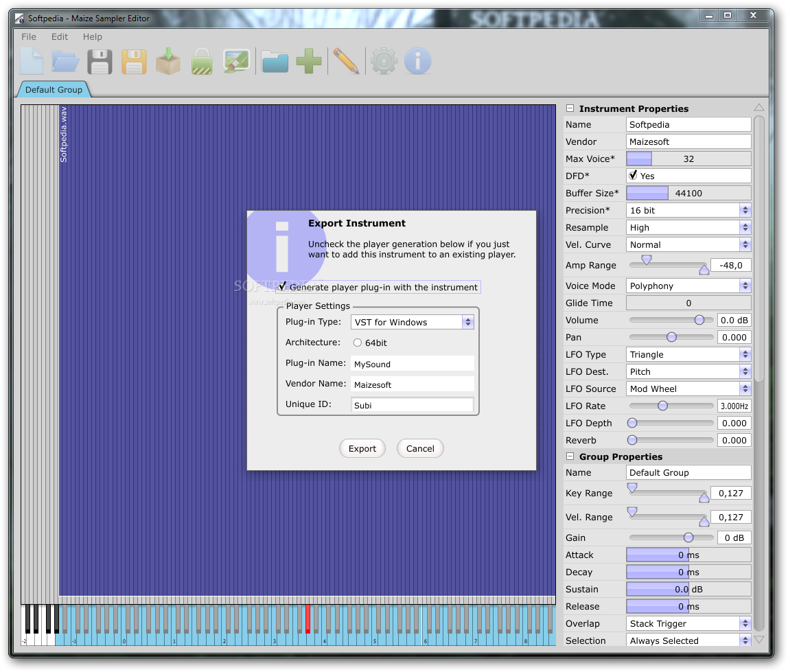Viewport: 788px width, 672px height.
Task: Click the Attack 0 ms bar
Action: point(688,555)
